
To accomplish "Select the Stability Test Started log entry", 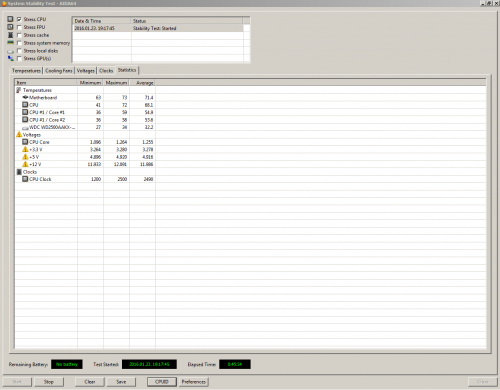I will (x=158, y=28).
